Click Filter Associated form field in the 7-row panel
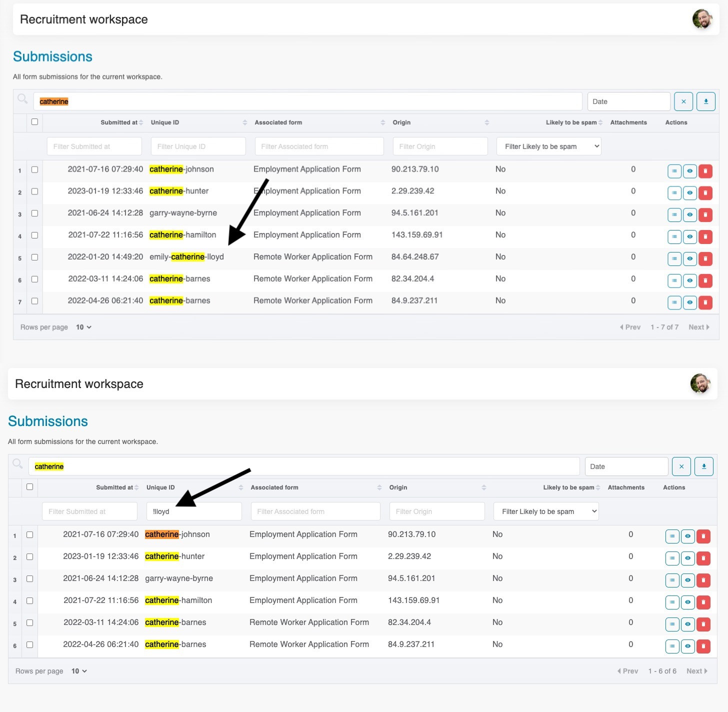 pyautogui.click(x=319, y=146)
